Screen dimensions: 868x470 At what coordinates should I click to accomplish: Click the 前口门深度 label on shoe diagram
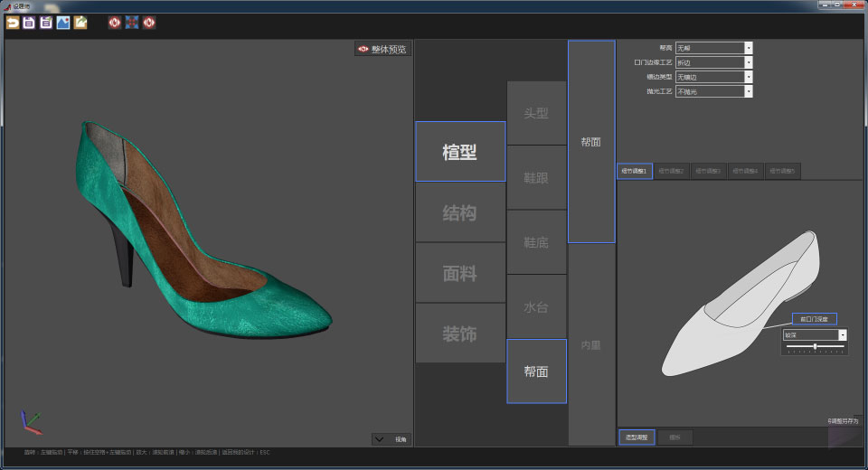coord(814,319)
